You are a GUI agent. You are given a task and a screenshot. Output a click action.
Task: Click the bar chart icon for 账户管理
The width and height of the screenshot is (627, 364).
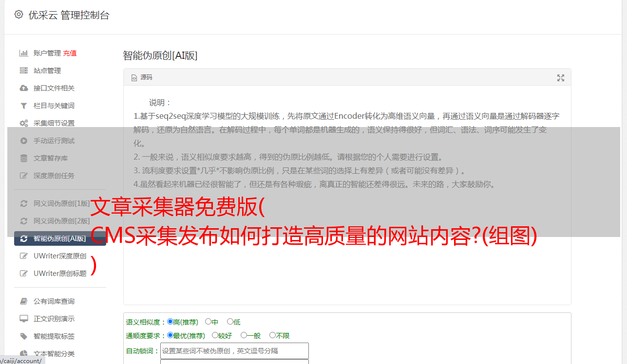point(23,53)
